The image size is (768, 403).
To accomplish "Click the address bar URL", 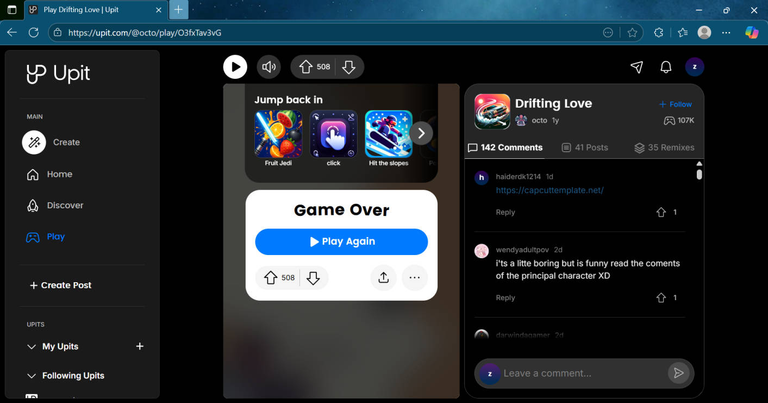I will click(144, 33).
